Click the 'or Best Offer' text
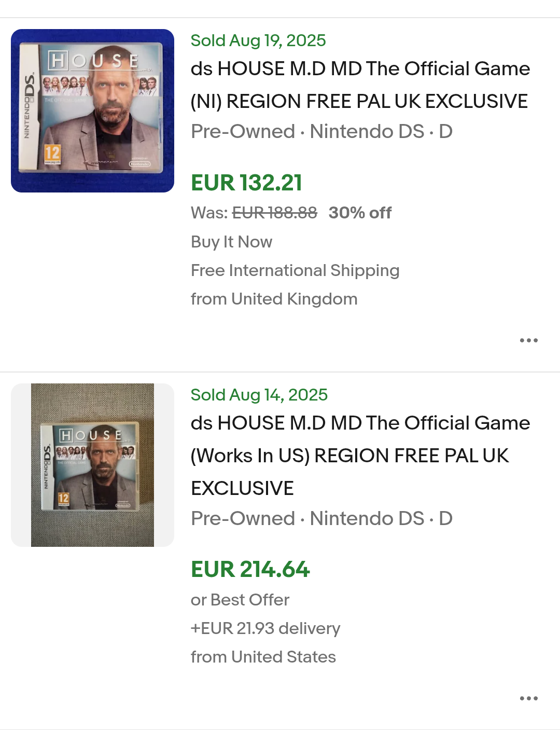560x730 pixels. point(240,600)
